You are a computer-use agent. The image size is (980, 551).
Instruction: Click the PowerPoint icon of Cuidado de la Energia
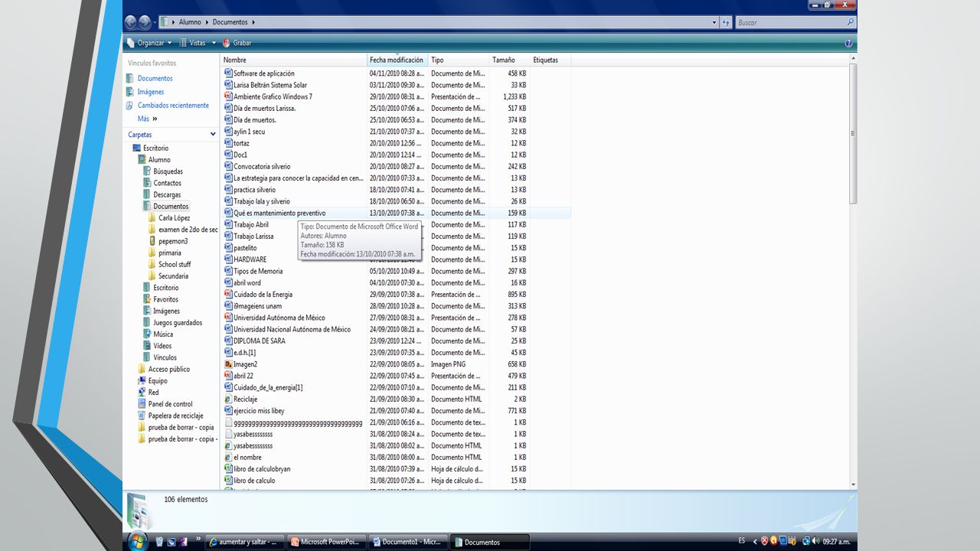point(228,294)
